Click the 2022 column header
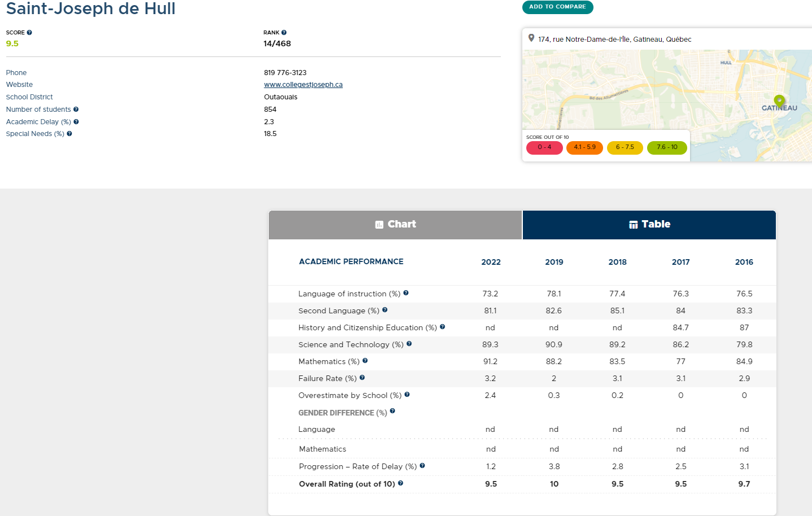812x516 pixels. pos(491,262)
